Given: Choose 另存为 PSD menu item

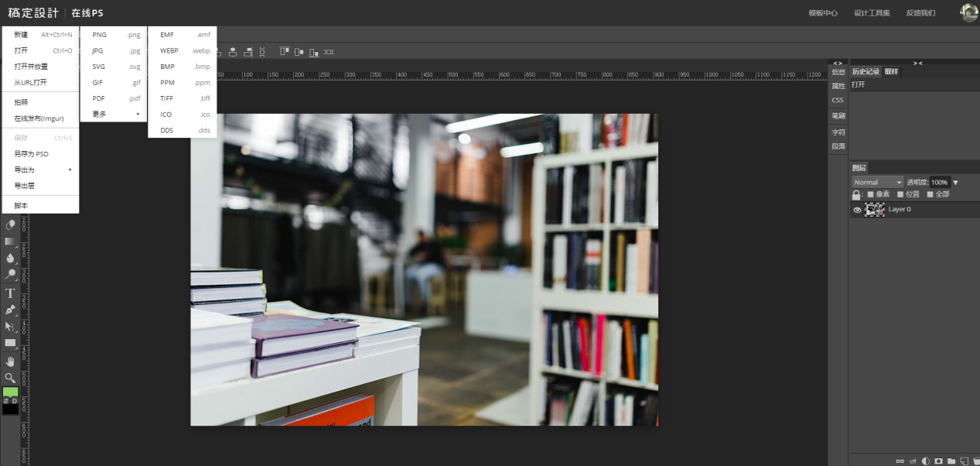Looking at the screenshot, I should pos(40,154).
